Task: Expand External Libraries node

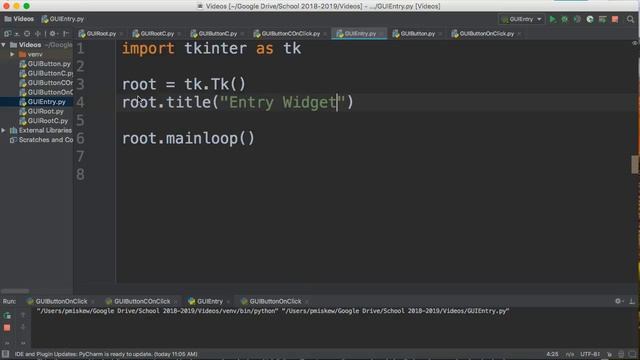Action: click(4, 130)
